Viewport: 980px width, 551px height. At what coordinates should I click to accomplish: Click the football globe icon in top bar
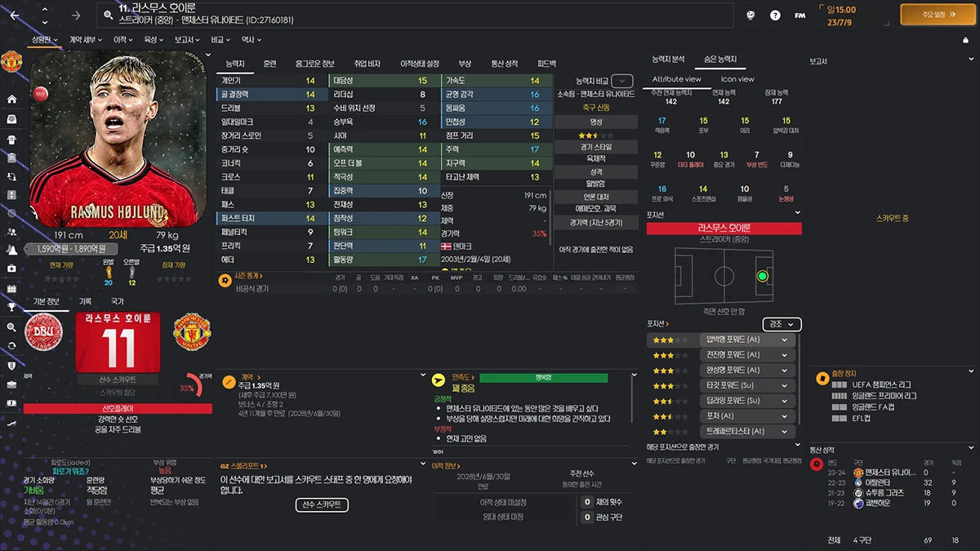(750, 15)
